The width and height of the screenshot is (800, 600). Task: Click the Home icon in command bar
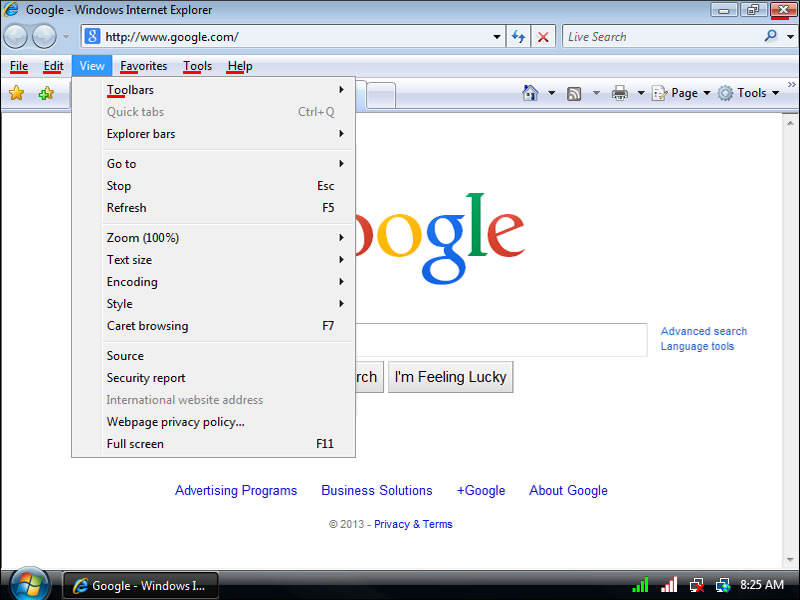coord(531,93)
